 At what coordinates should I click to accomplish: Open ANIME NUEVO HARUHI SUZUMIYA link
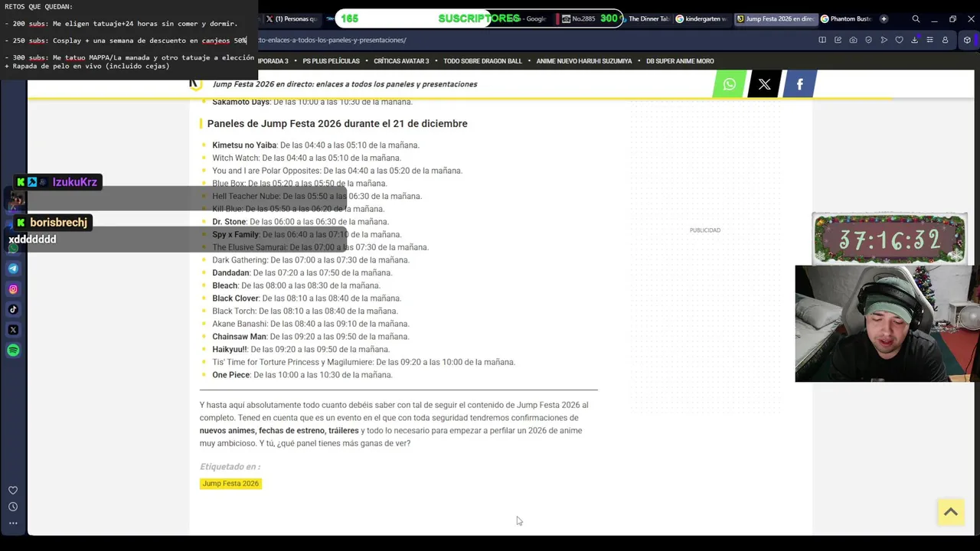[x=584, y=61]
